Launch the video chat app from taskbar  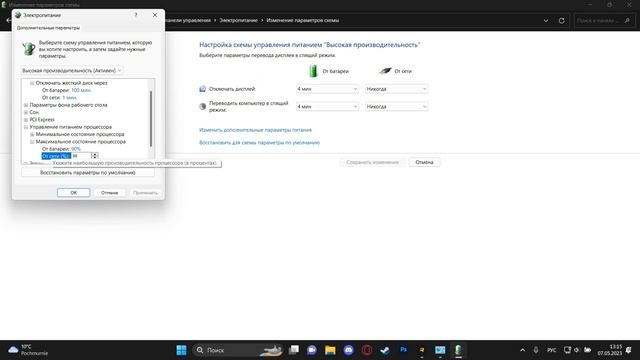tap(312, 350)
